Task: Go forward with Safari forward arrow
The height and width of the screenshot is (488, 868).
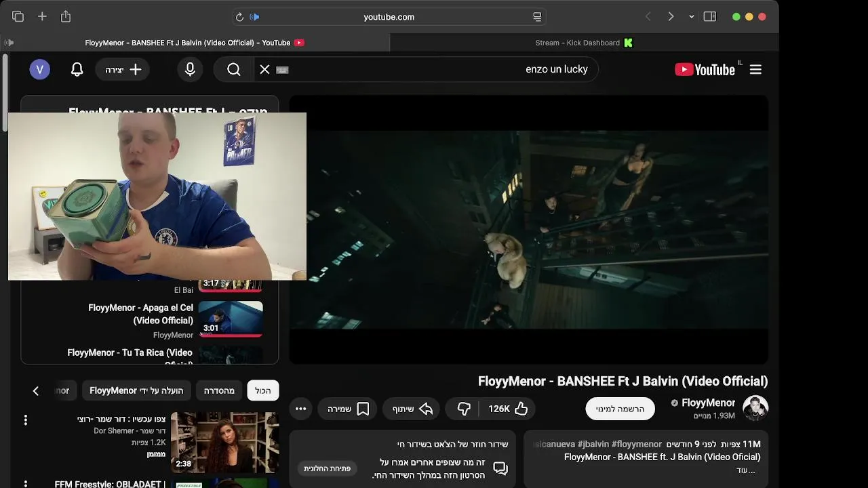Action: coord(671,16)
